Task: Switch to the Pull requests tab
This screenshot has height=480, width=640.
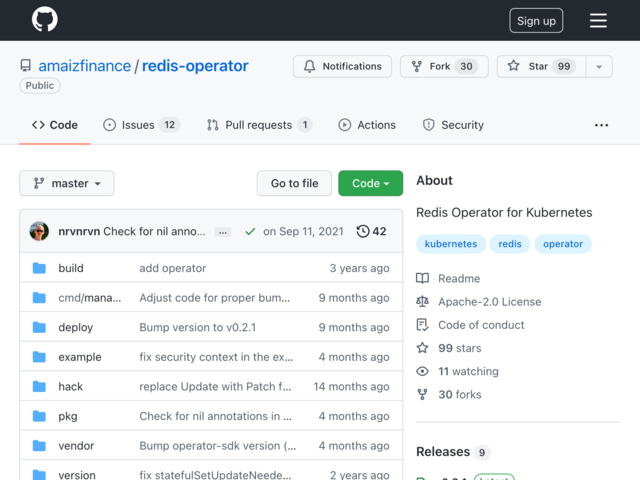Action: pyautogui.click(x=258, y=125)
